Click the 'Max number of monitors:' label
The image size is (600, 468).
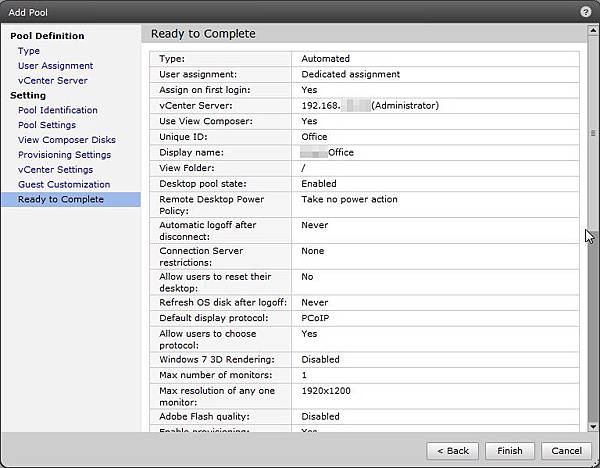click(216, 375)
